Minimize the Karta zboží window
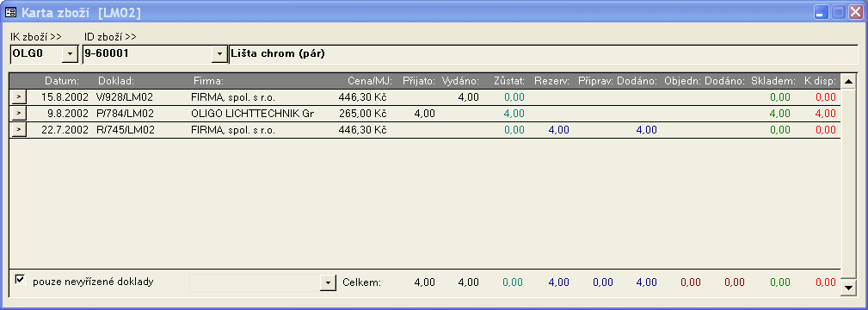 point(822,12)
